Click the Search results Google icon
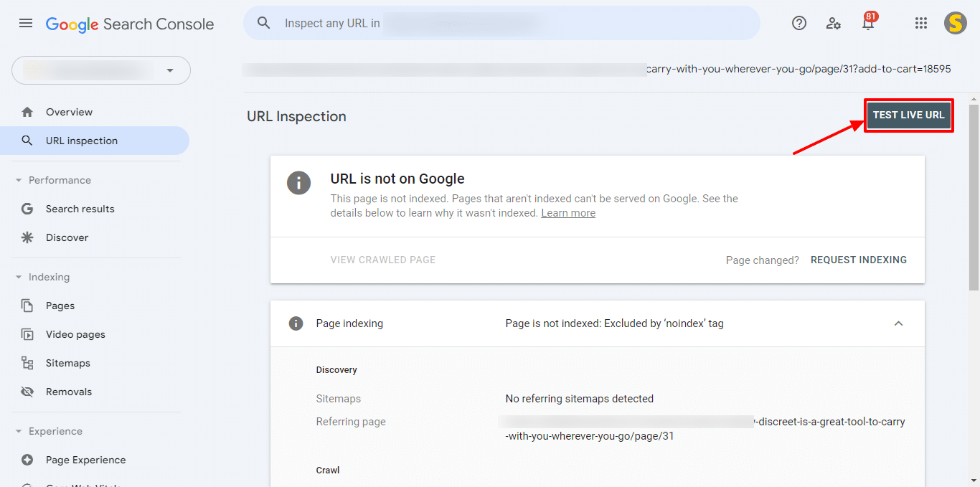Viewport: 980px width, 487px height. (x=27, y=209)
